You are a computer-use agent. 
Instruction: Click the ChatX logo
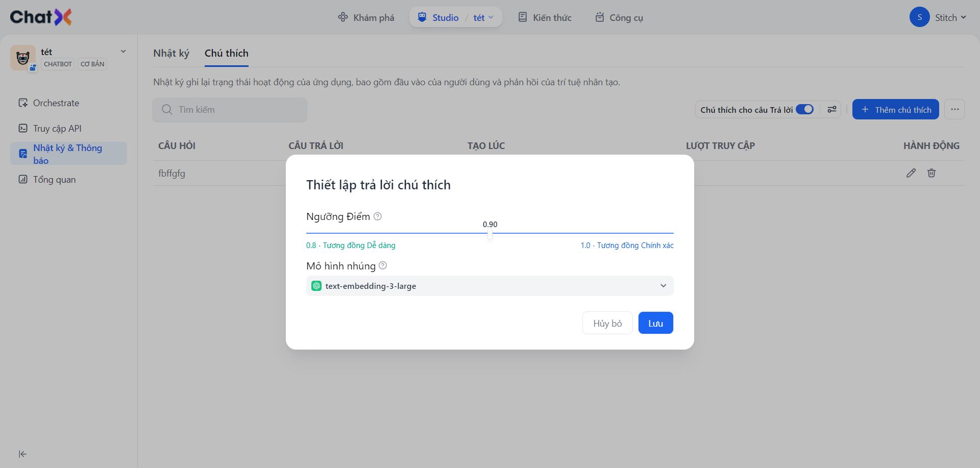41,17
